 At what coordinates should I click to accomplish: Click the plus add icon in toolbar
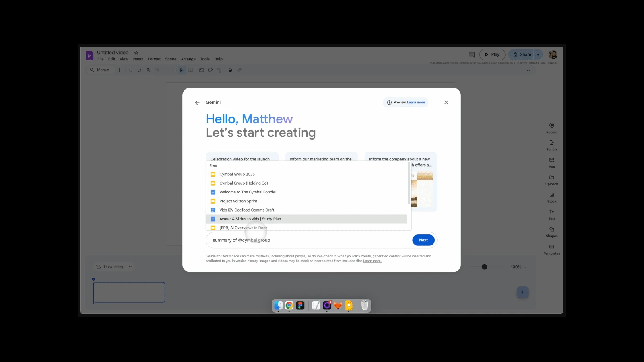click(120, 70)
